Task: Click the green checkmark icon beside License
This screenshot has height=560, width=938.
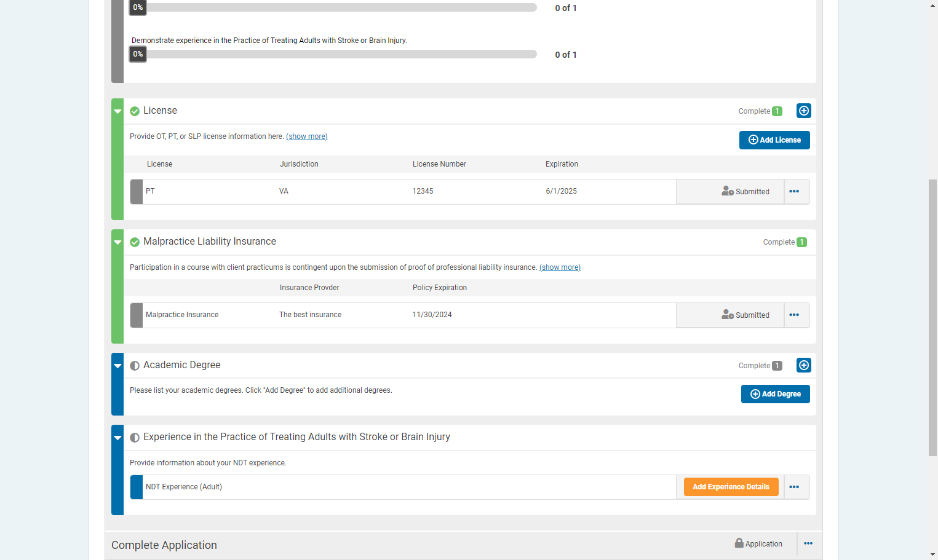Action: (x=135, y=111)
